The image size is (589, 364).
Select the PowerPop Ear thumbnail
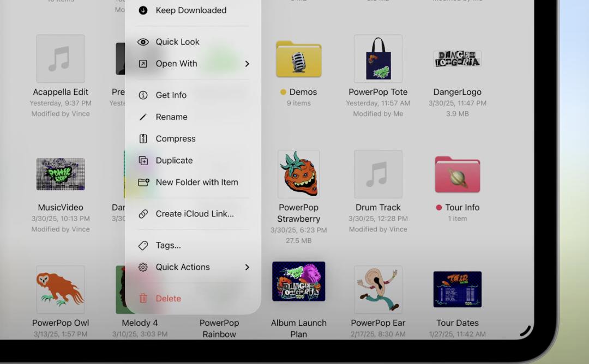pyautogui.click(x=378, y=290)
